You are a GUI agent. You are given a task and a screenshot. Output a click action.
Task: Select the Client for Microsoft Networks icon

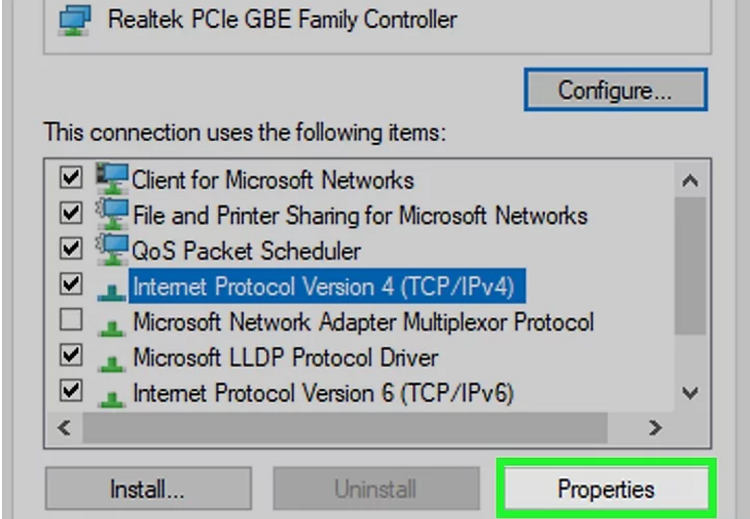(112, 178)
